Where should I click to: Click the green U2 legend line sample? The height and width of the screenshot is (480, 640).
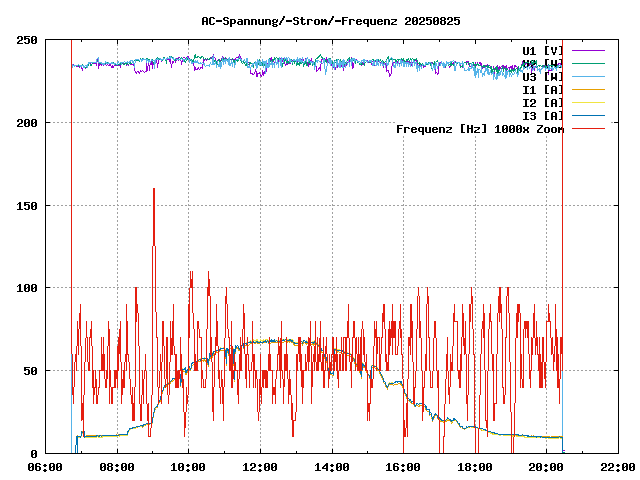click(587, 63)
